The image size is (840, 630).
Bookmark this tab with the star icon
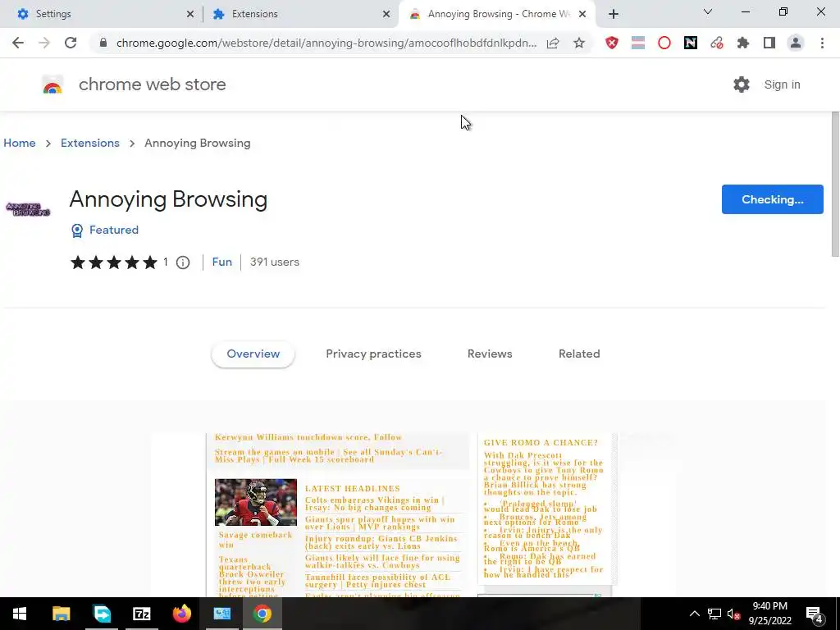point(579,43)
